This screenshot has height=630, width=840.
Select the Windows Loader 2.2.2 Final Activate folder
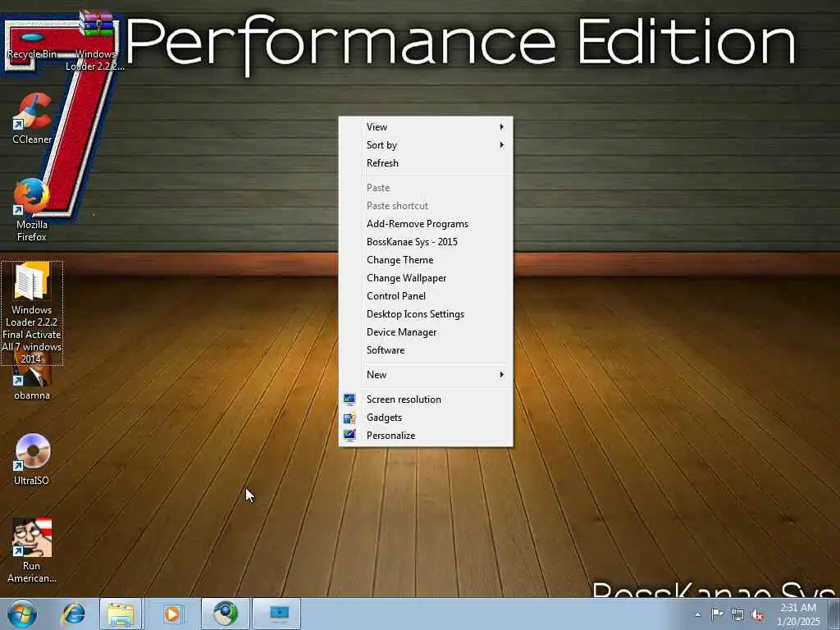32,313
